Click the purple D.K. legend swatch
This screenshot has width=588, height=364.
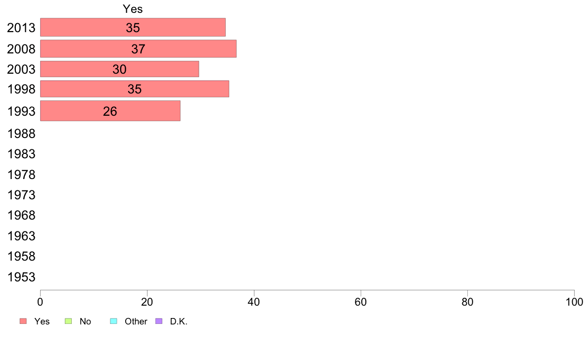click(x=159, y=321)
